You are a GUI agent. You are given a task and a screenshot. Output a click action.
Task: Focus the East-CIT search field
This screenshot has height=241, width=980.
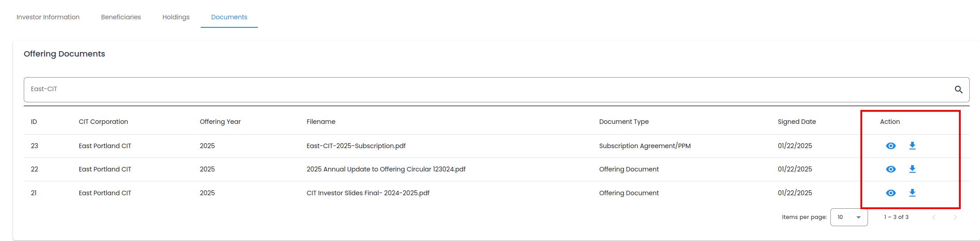(484, 89)
